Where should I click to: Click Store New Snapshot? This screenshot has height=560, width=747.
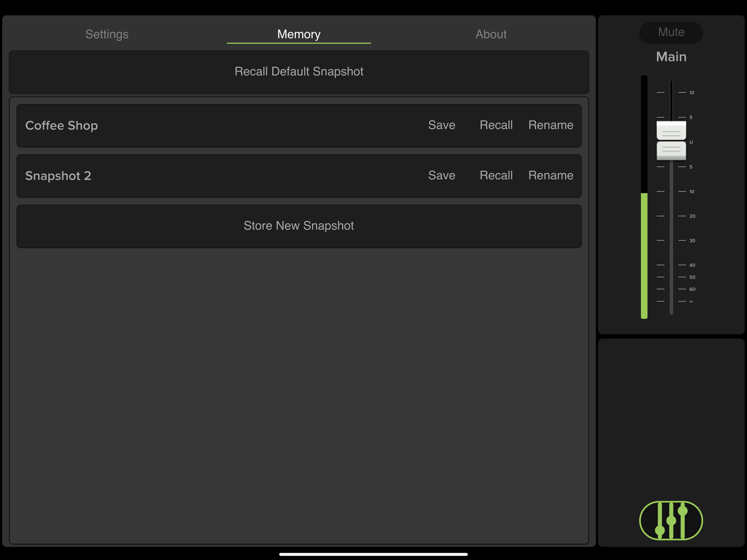coord(299,226)
